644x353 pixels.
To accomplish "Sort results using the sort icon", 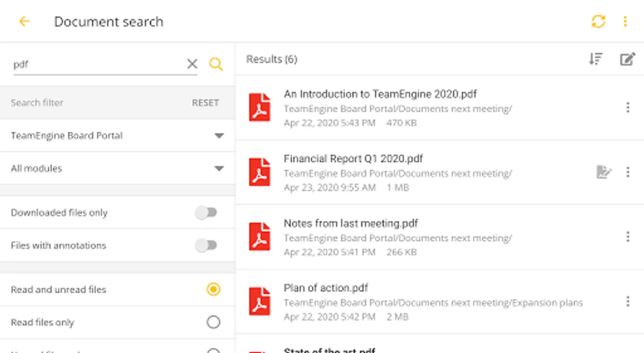I will click(x=596, y=59).
